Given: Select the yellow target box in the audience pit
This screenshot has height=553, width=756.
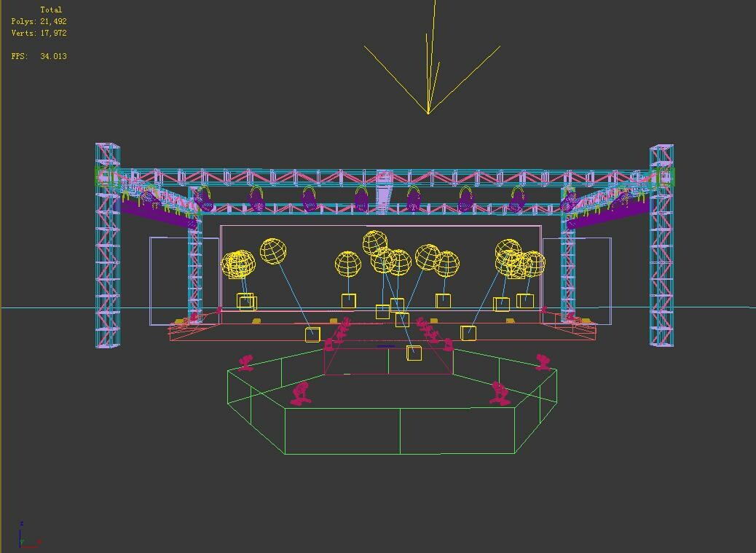Looking at the screenshot, I should [412, 355].
